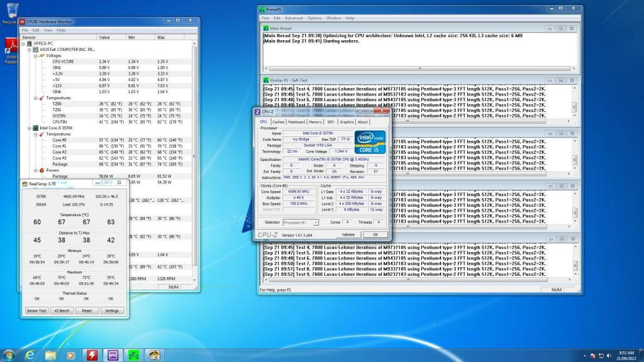Click OK button in CPU-Z
The image size is (644, 362).
click(375, 235)
